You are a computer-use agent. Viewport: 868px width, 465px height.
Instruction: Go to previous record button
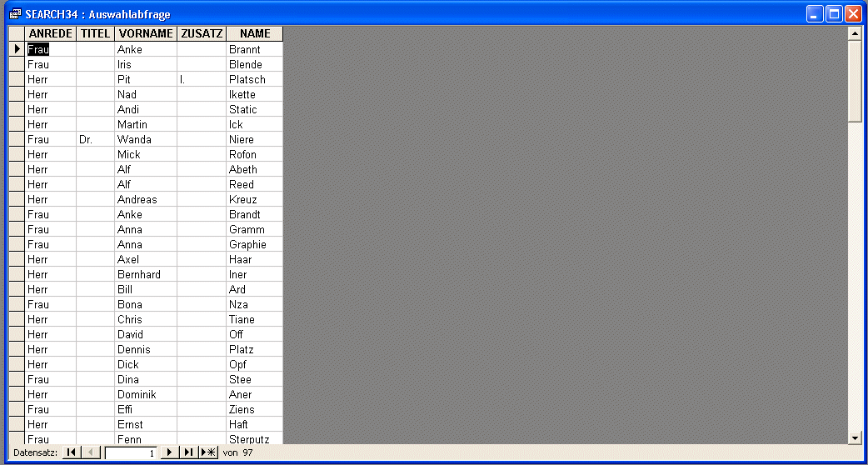point(91,452)
